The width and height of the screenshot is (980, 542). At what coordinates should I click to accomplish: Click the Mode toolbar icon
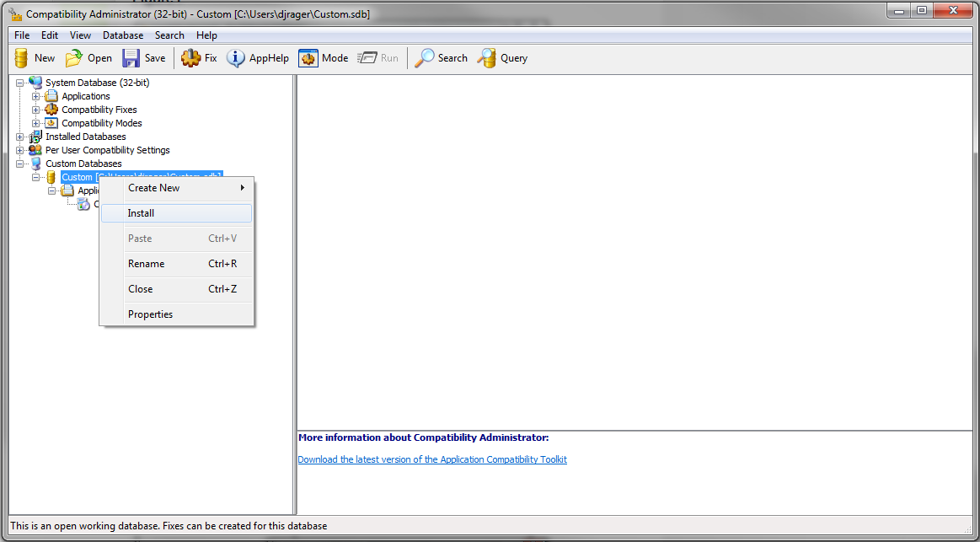308,58
